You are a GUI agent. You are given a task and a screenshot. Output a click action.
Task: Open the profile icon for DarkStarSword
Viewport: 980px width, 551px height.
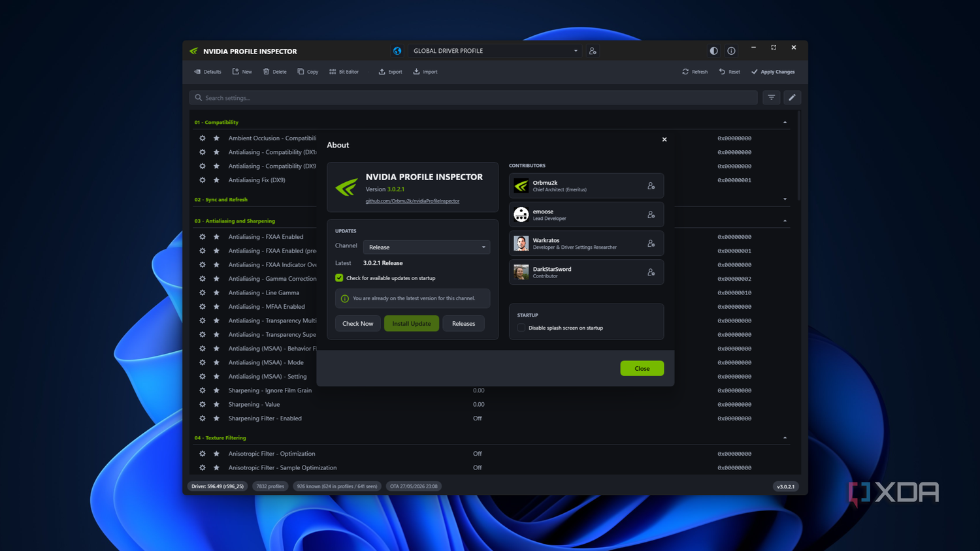click(651, 272)
